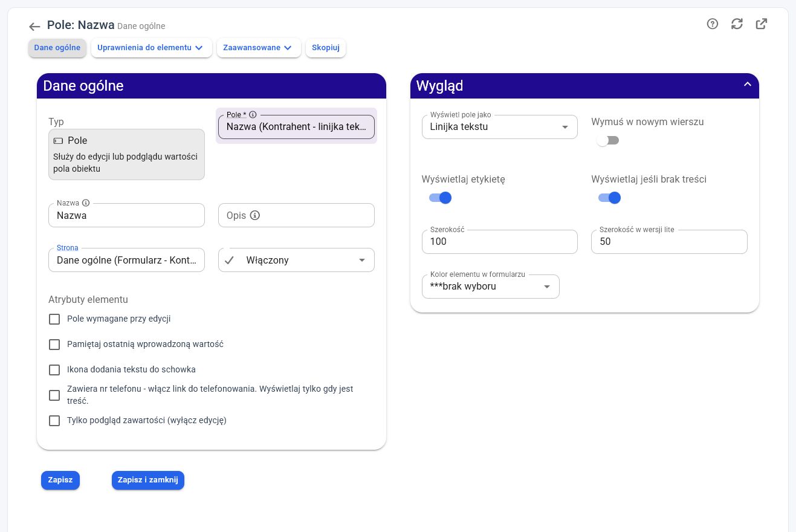Click info icon next to Pole label
796x532 pixels.
(253, 114)
